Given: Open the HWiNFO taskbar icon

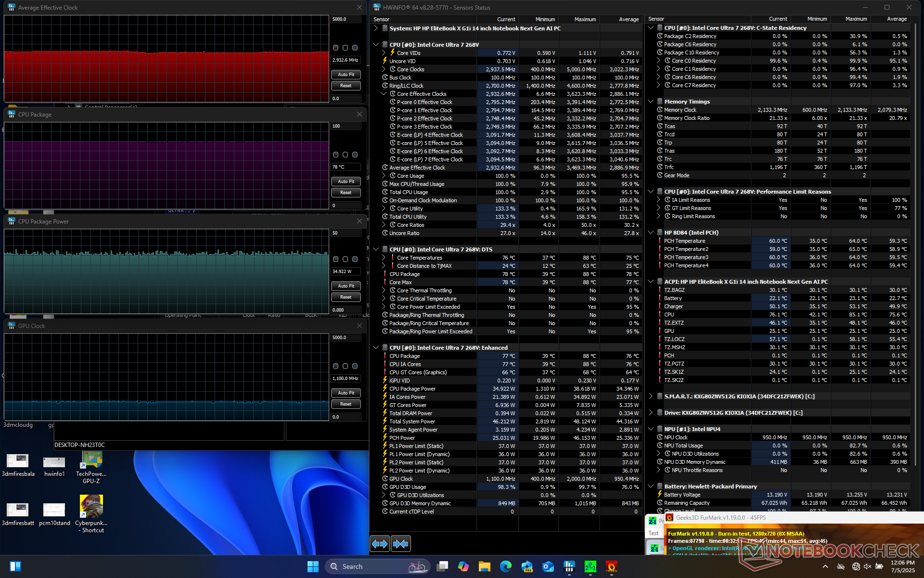Looking at the screenshot, I should coord(569,566).
